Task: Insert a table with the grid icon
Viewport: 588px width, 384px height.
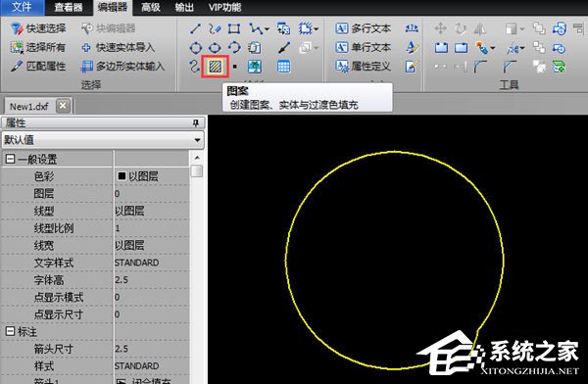Action: point(283,67)
